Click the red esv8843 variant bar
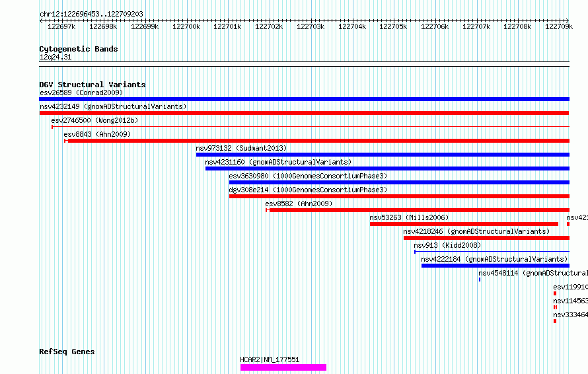This screenshot has height=374, width=588. (317, 141)
